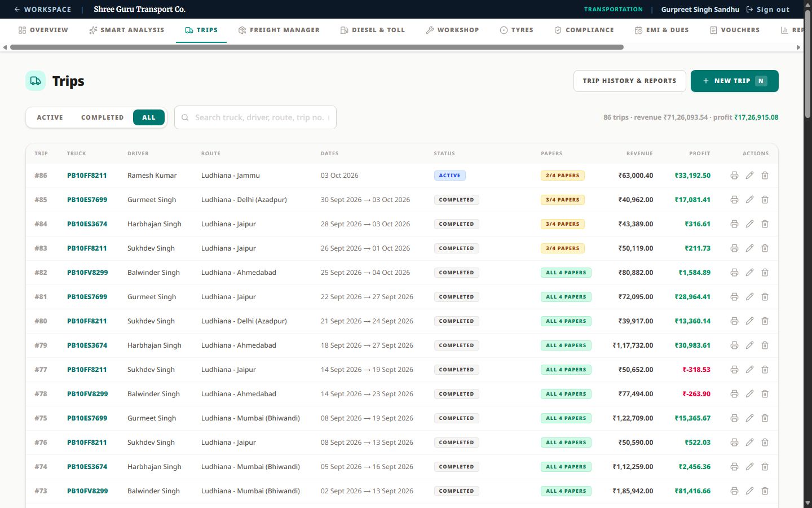The image size is (812, 508).
Task: Open the Vouchers tab
Action: pyautogui.click(x=735, y=30)
